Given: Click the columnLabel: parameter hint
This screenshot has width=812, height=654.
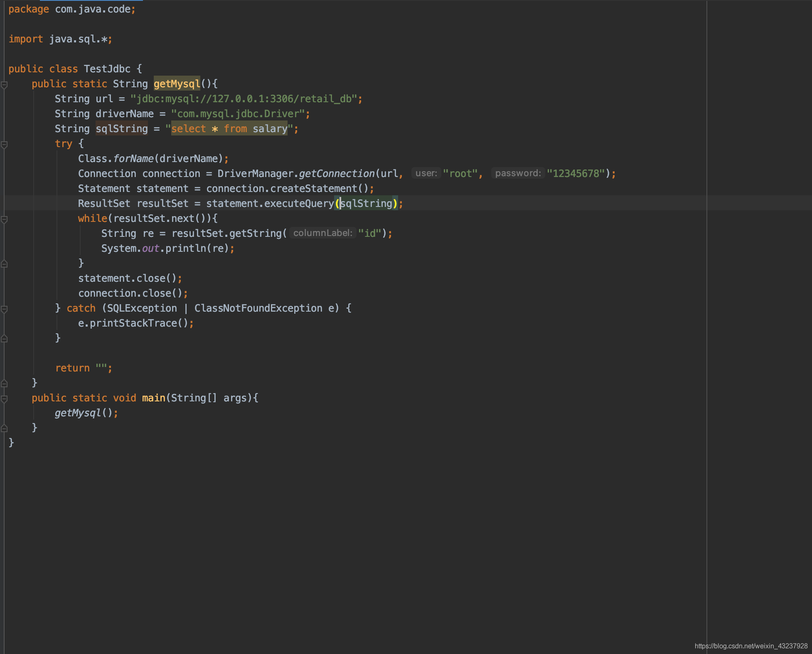Looking at the screenshot, I should pos(323,233).
